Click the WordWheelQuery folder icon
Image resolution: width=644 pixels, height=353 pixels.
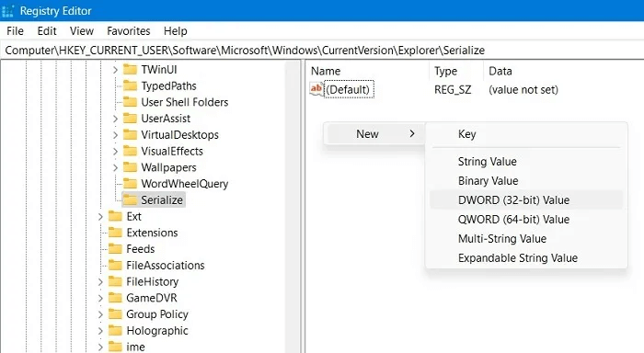[x=130, y=184]
